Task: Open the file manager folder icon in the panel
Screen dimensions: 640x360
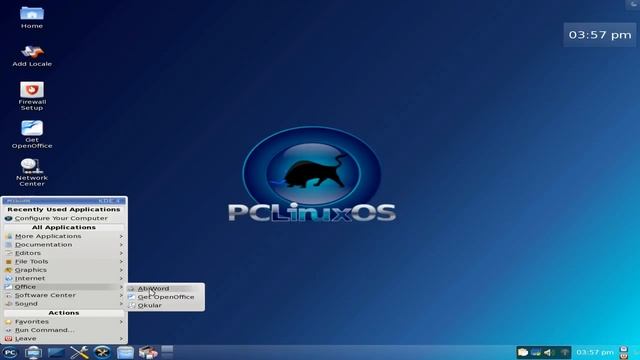Action: click(125, 352)
